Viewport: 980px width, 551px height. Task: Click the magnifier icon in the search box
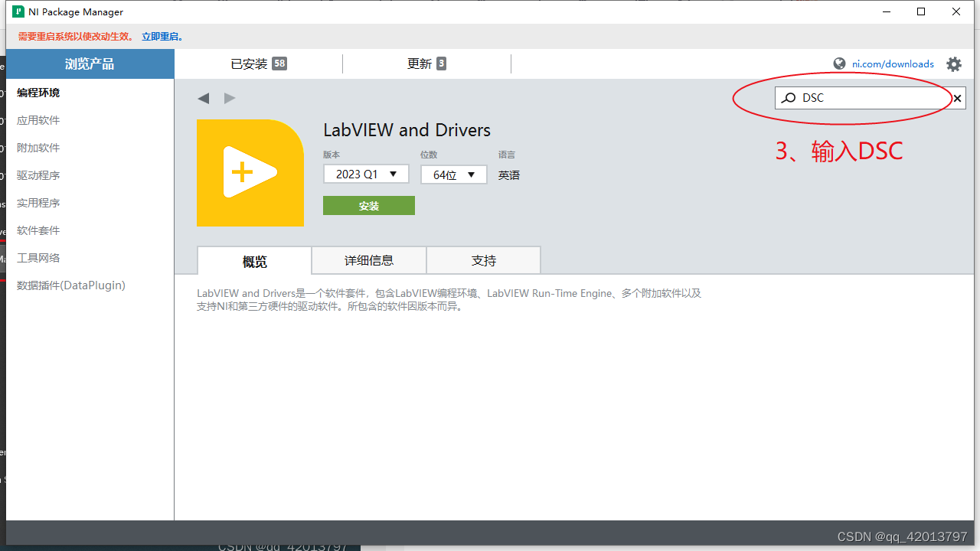click(x=789, y=98)
